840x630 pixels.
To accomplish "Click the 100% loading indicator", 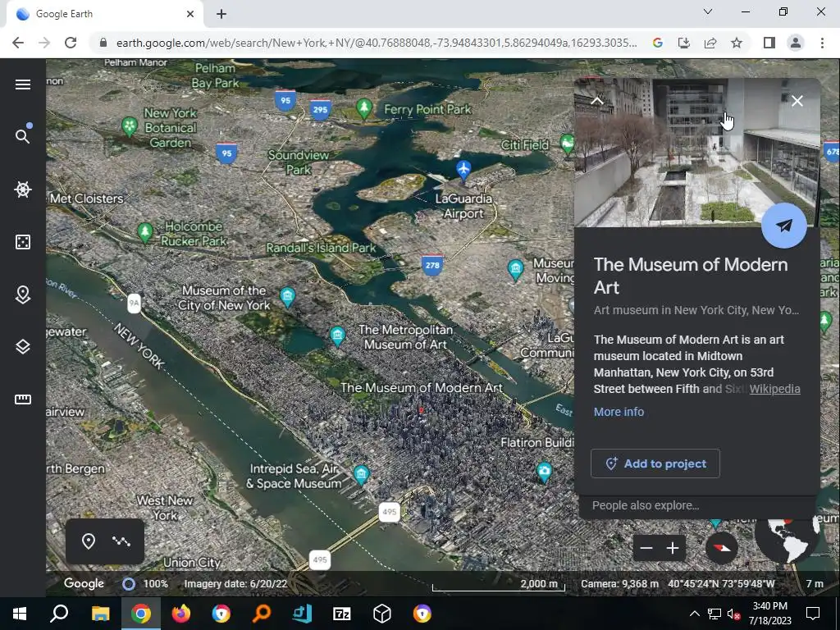I will pos(145,584).
